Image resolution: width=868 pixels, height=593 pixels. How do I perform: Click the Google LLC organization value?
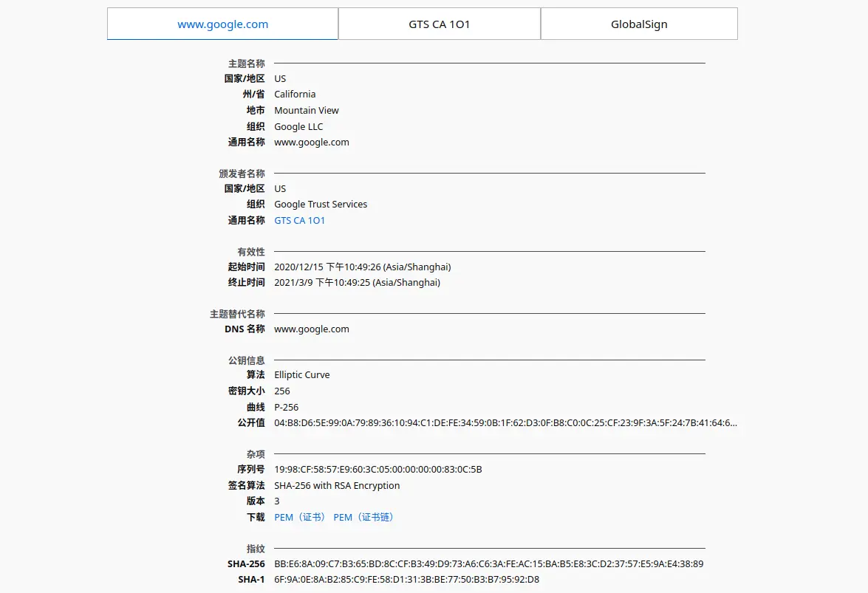click(x=298, y=127)
